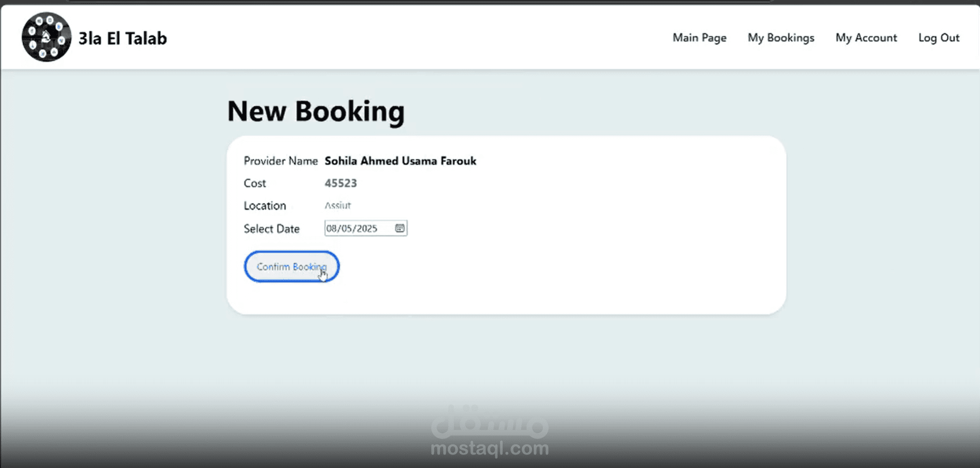Image resolution: width=980 pixels, height=468 pixels.
Task: Click the Cost label
Action: click(x=254, y=183)
